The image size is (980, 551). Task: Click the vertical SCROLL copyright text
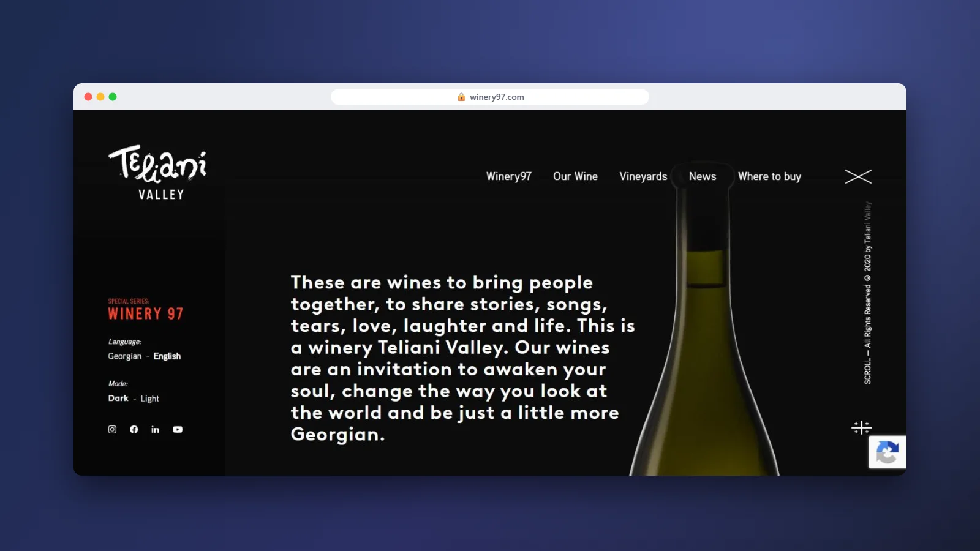[867, 293]
